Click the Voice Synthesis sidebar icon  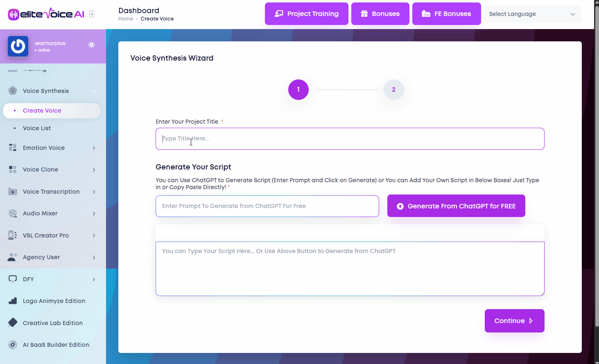coord(13,91)
